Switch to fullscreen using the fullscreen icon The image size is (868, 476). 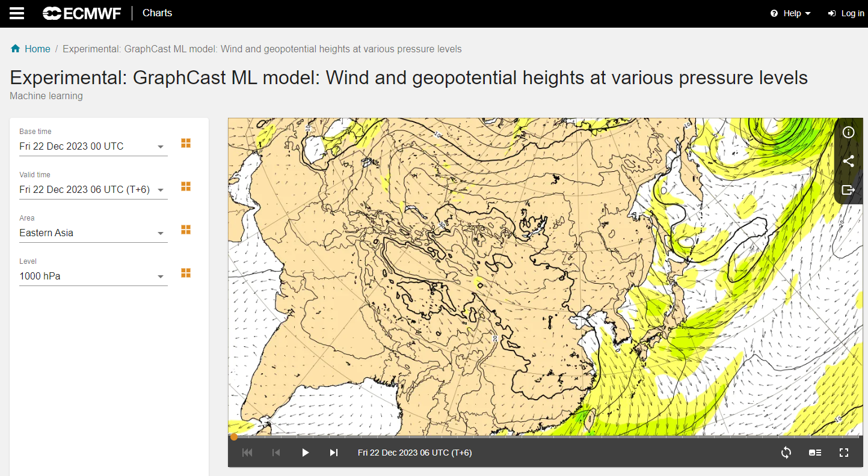click(844, 453)
